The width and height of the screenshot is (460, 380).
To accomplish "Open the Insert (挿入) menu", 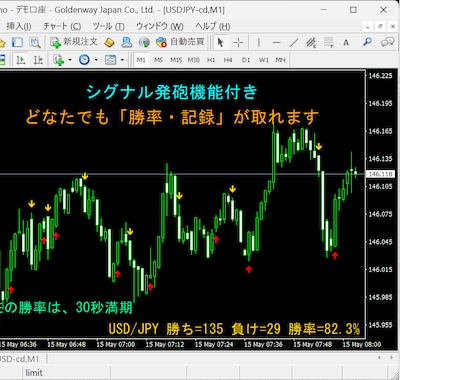I will [19, 26].
